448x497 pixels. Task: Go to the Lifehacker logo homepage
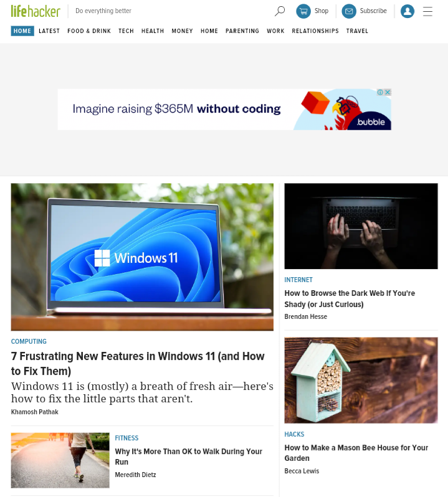(36, 11)
